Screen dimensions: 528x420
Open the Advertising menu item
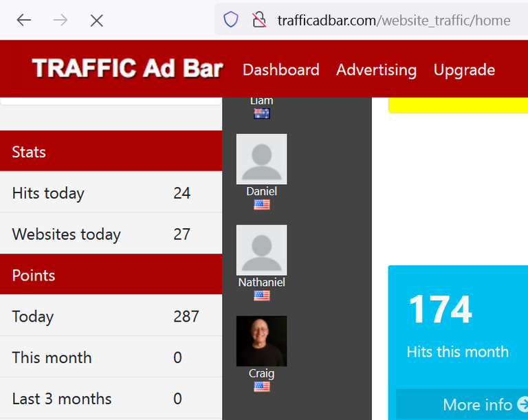377,70
